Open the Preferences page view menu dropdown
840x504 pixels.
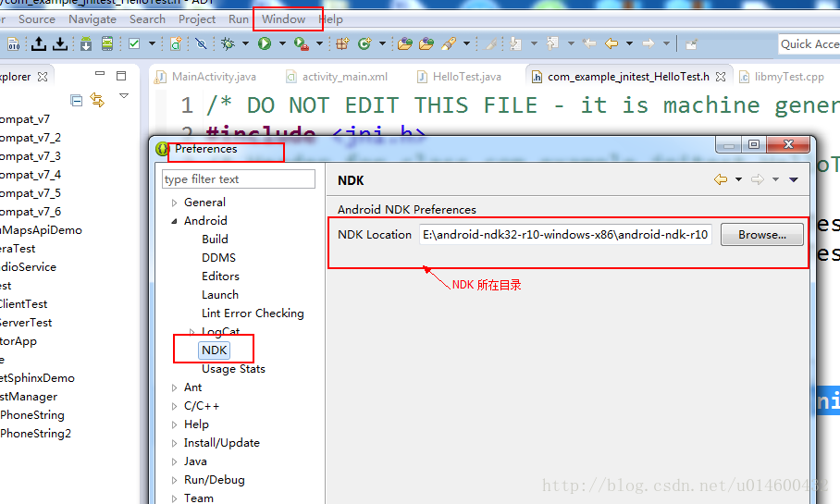coord(794,179)
